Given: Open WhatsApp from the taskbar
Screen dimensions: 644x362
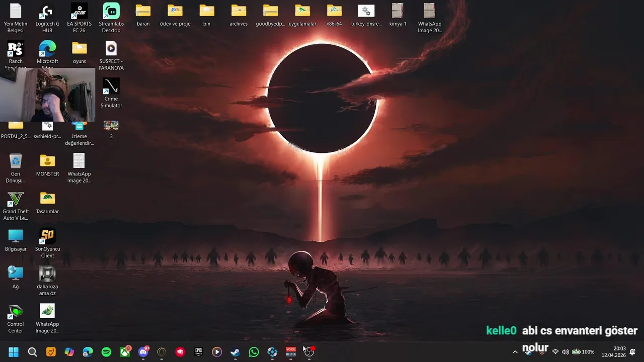Looking at the screenshot, I should tap(254, 352).
